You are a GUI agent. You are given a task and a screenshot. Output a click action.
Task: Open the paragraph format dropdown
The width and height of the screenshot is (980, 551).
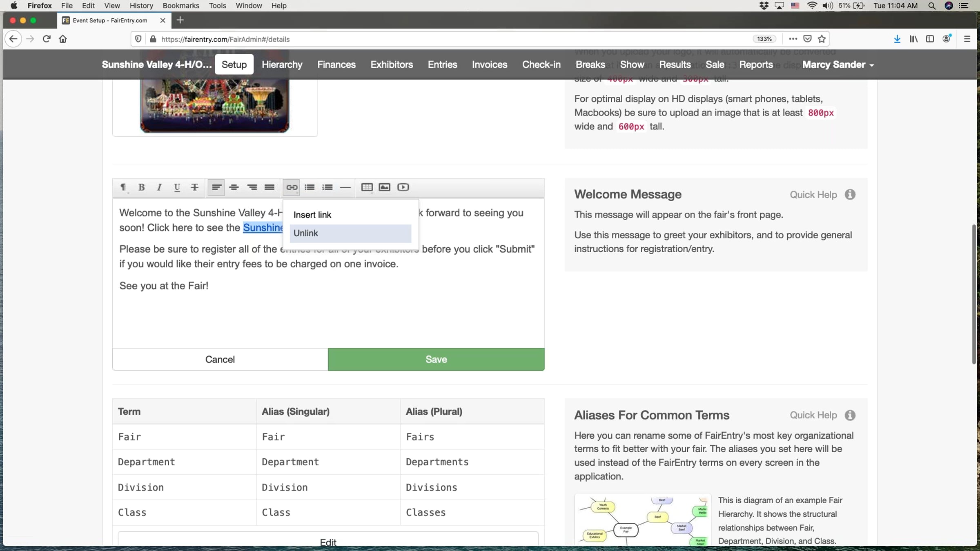click(123, 187)
